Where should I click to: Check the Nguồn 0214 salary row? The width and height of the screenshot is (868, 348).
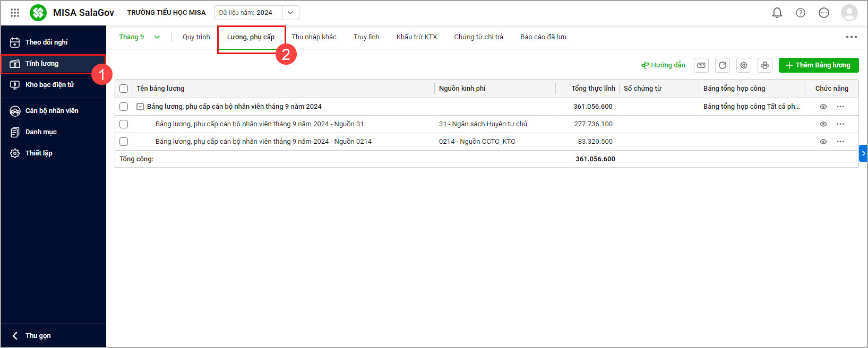pyautogui.click(x=124, y=142)
